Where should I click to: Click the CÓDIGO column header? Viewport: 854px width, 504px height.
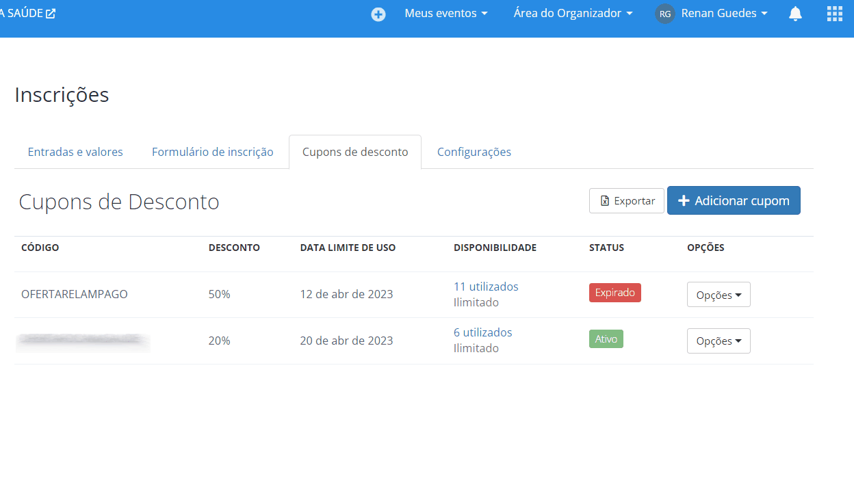click(40, 248)
